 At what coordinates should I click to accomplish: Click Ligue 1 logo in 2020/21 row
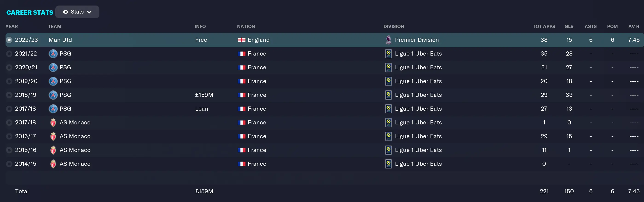pyautogui.click(x=388, y=67)
